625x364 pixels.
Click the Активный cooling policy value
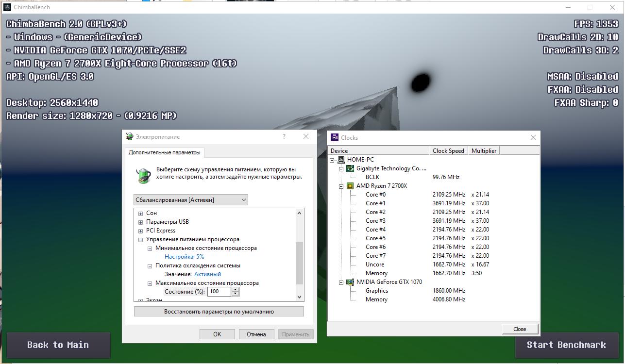click(207, 274)
